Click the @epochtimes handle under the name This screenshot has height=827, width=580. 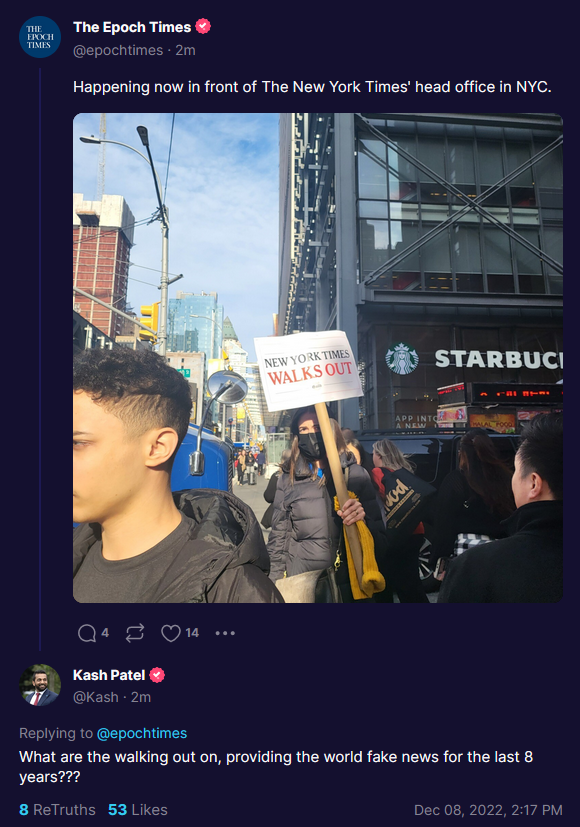(118, 50)
